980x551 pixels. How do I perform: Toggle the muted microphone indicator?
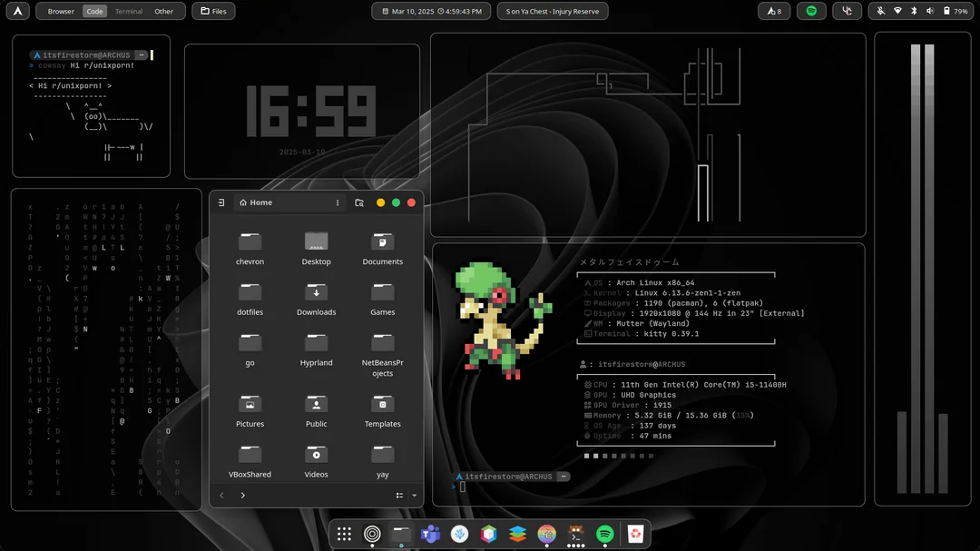click(880, 11)
